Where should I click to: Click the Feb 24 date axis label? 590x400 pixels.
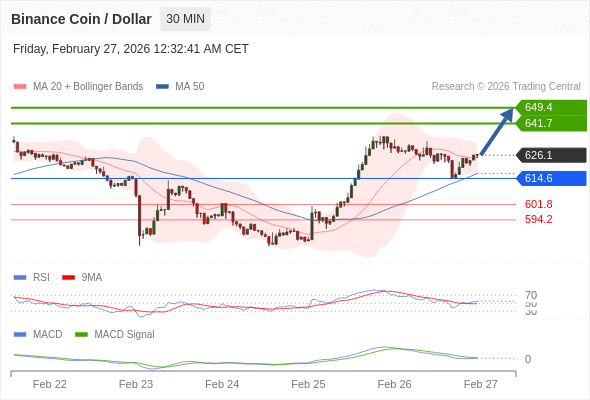point(222,384)
